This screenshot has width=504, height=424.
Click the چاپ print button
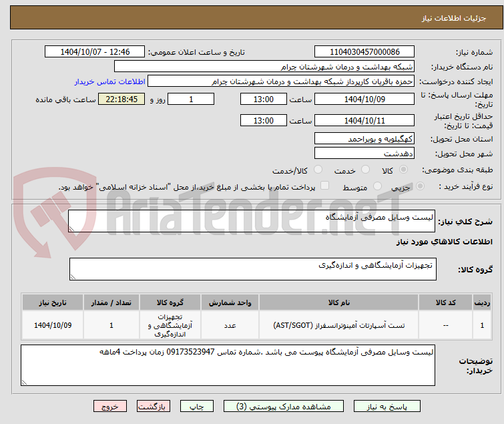click(x=197, y=406)
